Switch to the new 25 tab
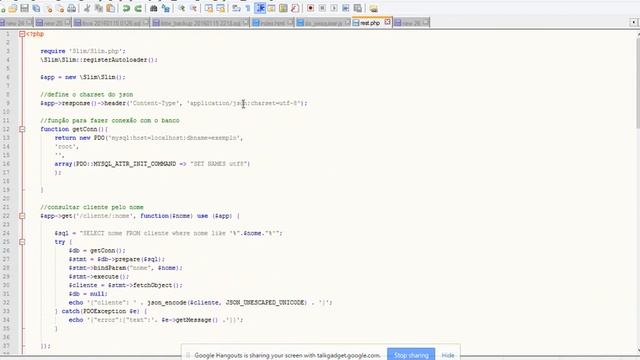640x360 pixels. [x=53, y=23]
